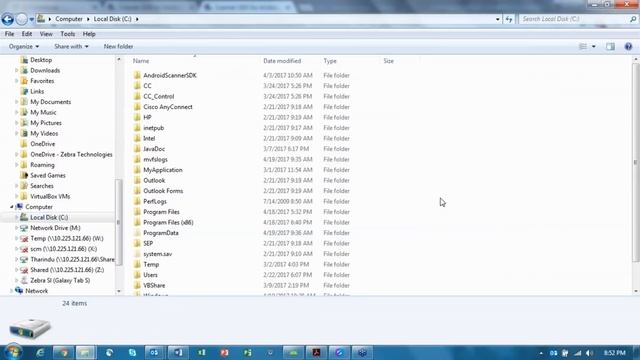Select the scm network drive (X:)
Viewport: 640px width, 360px height.
pyautogui.click(x=63, y=249)
